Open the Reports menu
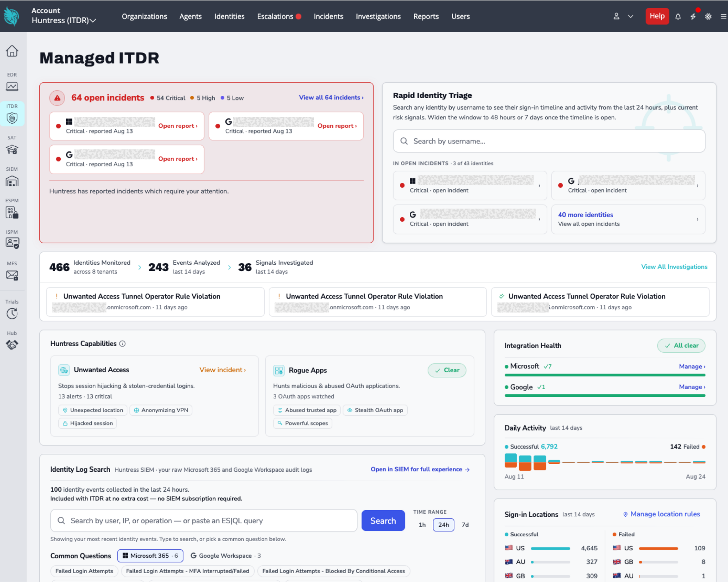 tap(426, 16)
